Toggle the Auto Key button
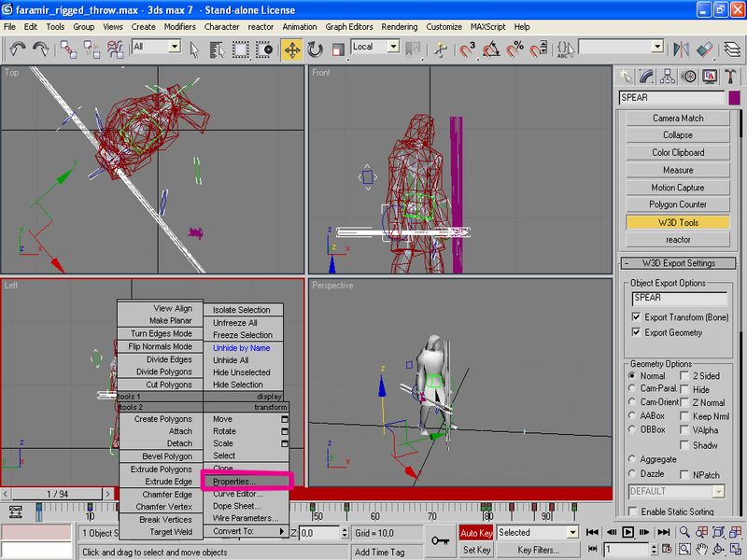The width and height of the screenshot is (747, 560). [x=476, y=533]
